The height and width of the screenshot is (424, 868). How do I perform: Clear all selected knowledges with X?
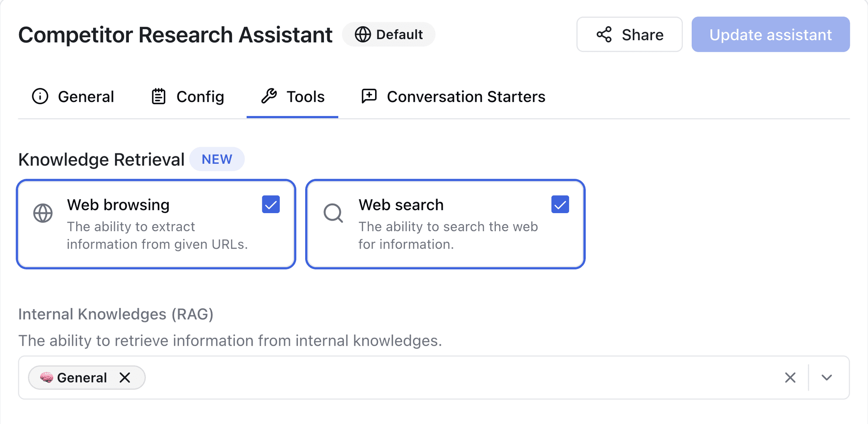click(x=790, y=377)
